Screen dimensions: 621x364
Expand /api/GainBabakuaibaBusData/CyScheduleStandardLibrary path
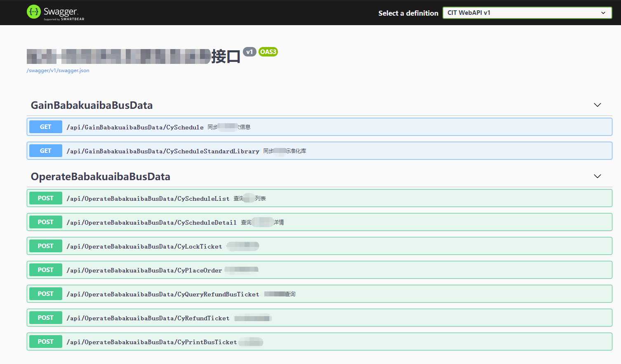(163, 151)
